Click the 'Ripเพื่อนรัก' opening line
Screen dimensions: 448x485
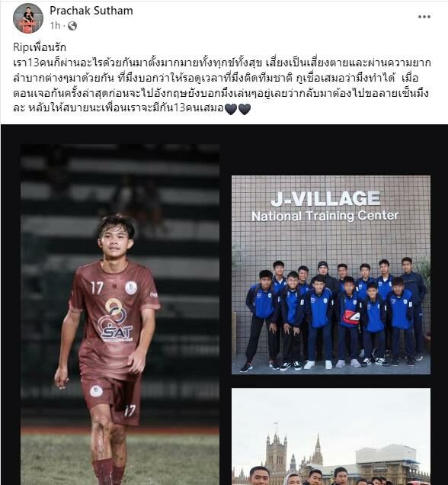click(x=40, y=47)
